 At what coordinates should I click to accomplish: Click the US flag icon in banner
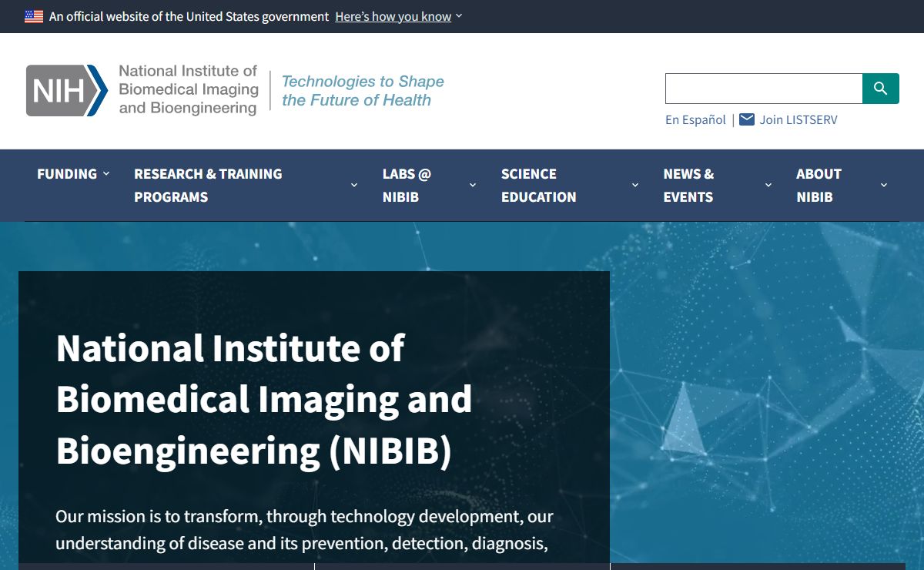(34, 16)
